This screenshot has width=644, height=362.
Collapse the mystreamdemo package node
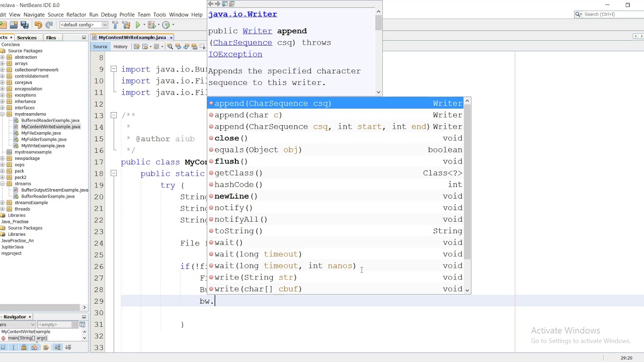pyautogui.click(x=3, y=114)
